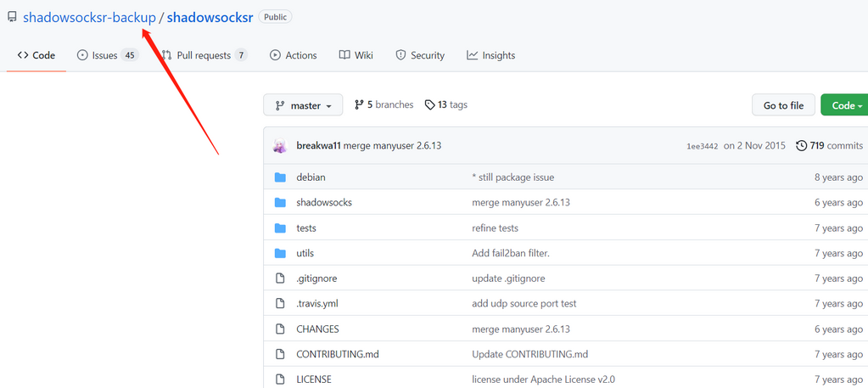Image resolution: width=868 pixels, height=388 pixels.
Task: Click the LICENSE file icon
Action: point(280,380)
